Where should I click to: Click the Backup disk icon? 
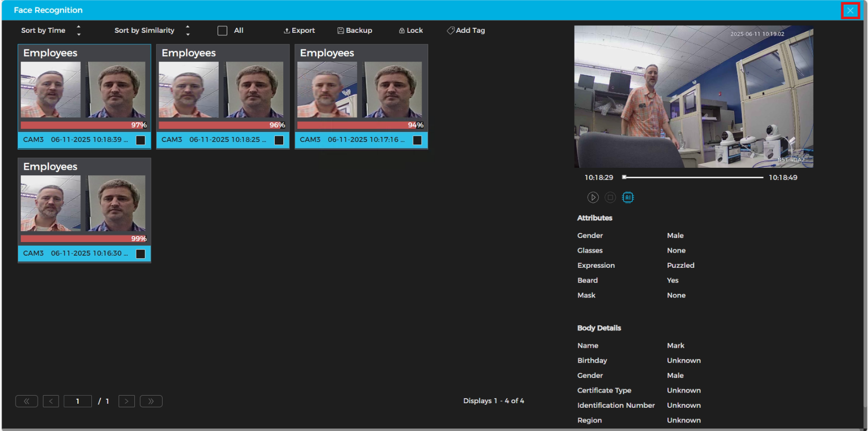341,31
